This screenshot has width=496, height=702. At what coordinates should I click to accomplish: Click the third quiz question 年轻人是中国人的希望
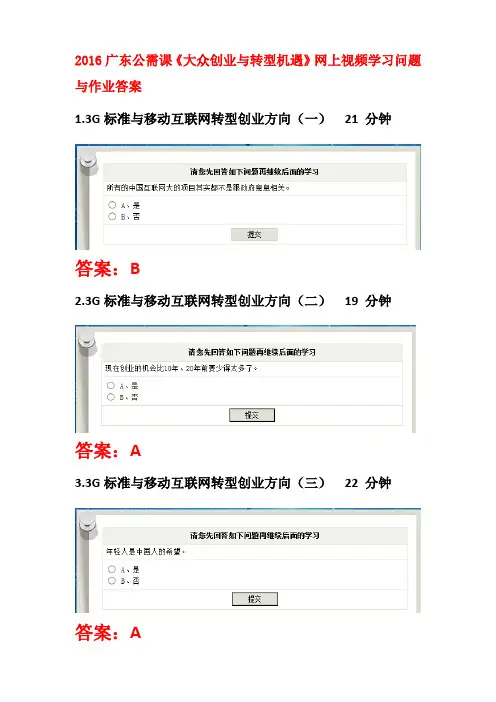coord(145,552)
